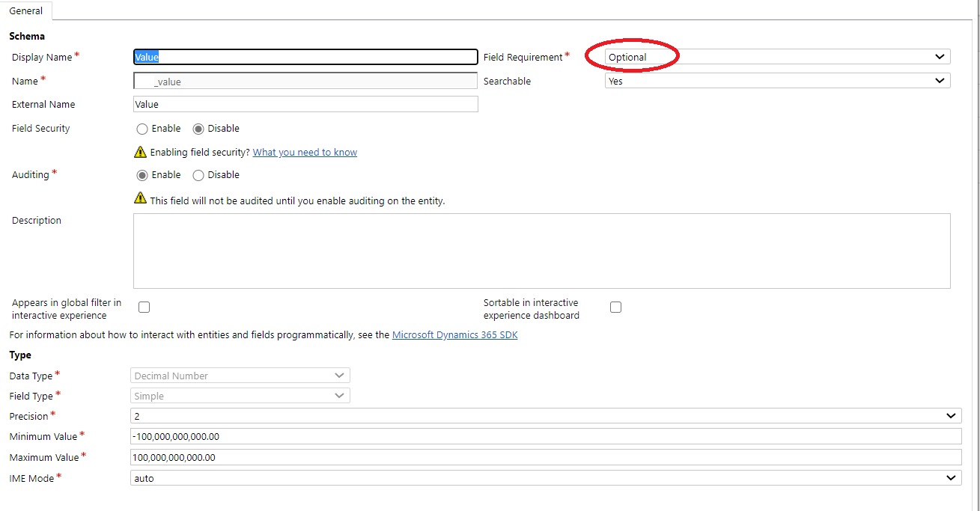Click the 'Type' section heading
Screen dimensions: 980x511
coord(20,355)
